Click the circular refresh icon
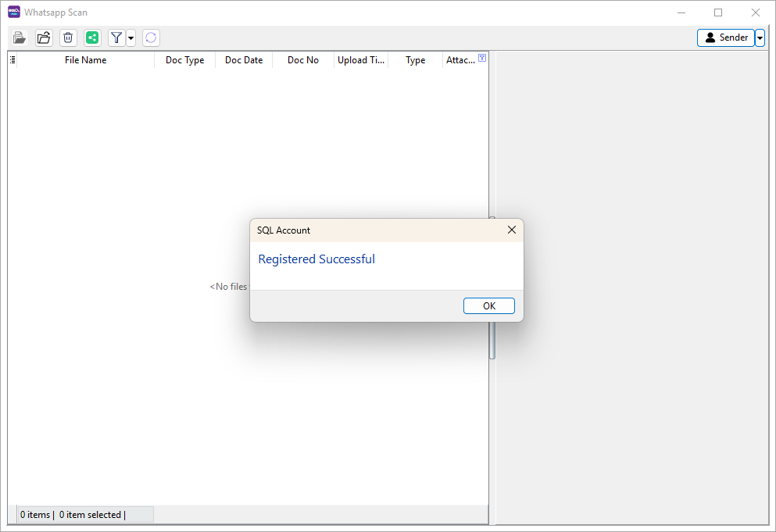This screenshot has height=532, width=776. (151, 37)
